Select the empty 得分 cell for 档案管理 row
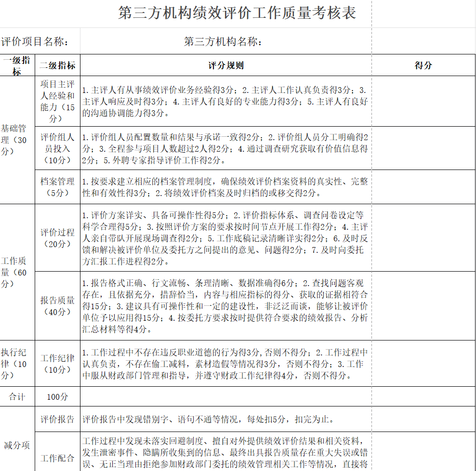 coord(423,187)
